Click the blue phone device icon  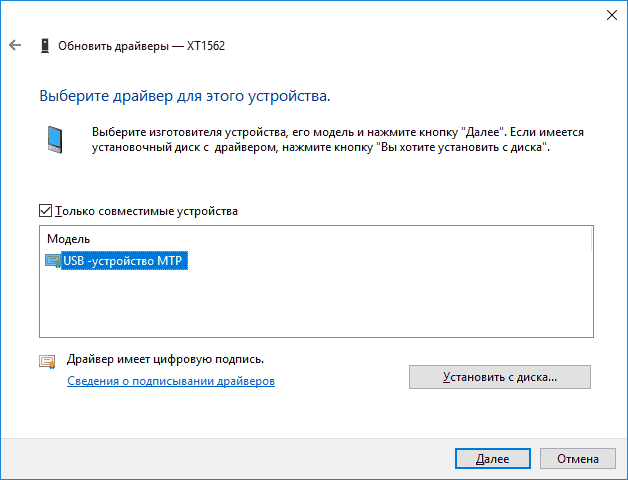click(x=54, y=139)
